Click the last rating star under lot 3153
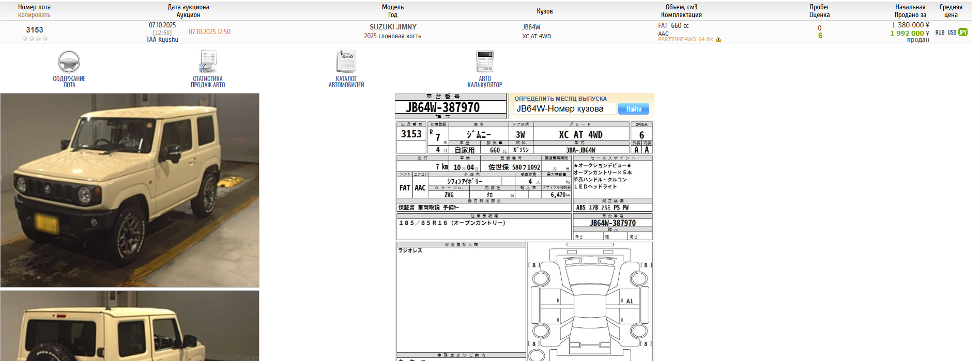Viewport: 980px width, 361px height. pos(45,39)
